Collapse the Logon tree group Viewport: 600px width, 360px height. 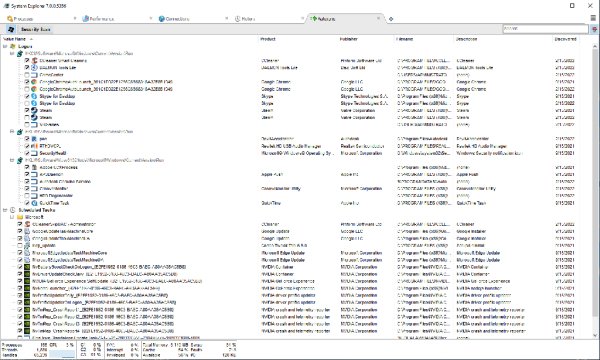click(x=5, y=46)
